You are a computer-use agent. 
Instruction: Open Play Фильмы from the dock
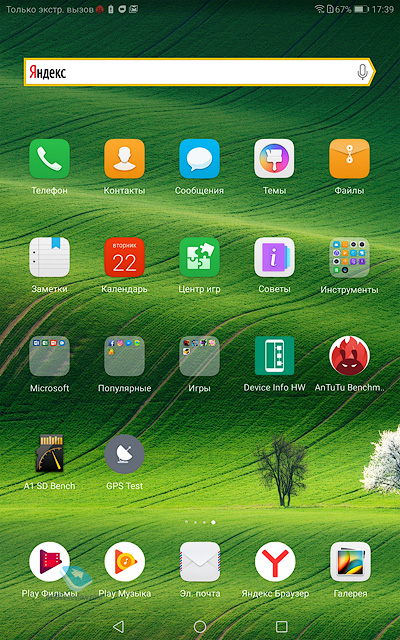(49, 562)
